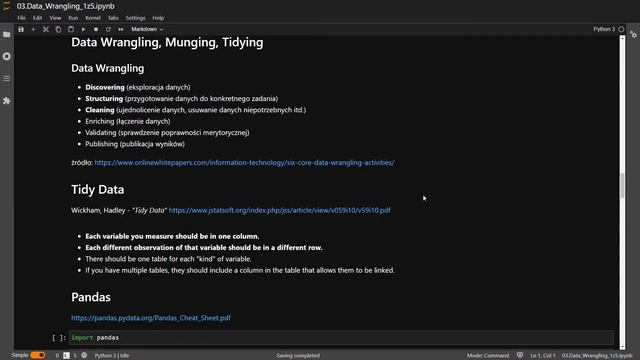This screenshot has height=360, width=640.
Task: Insert a new cell with plus icon
Action: [33, 29]
